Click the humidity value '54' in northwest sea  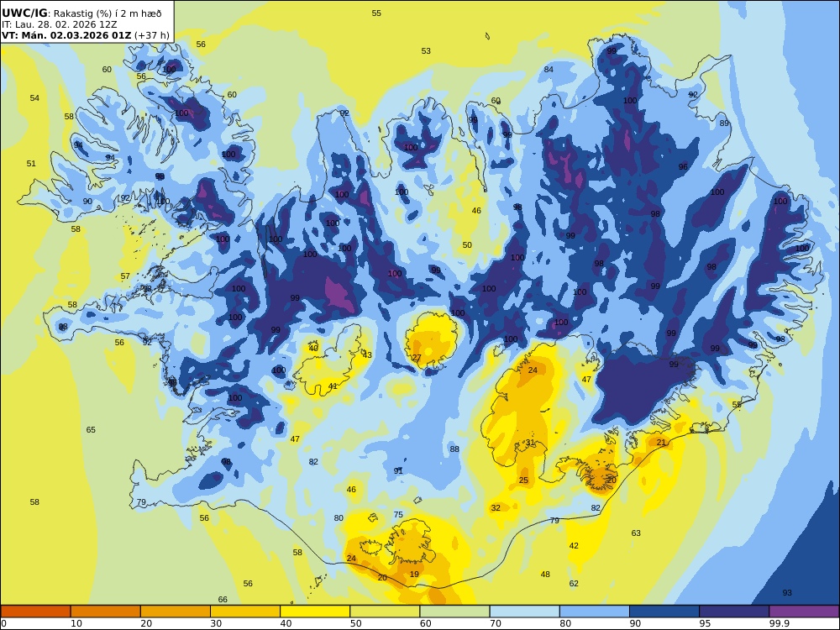coord(34,98)
